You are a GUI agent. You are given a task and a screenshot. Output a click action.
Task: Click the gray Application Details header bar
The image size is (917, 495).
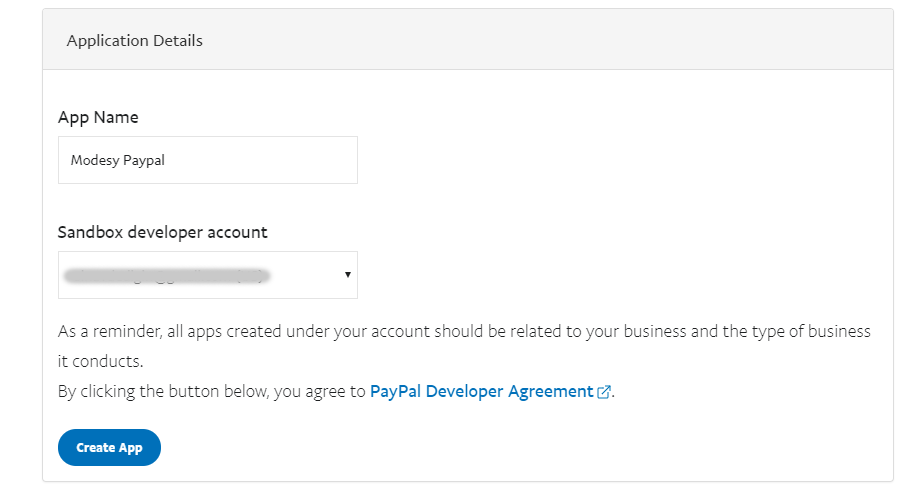(x=550, y=41)
